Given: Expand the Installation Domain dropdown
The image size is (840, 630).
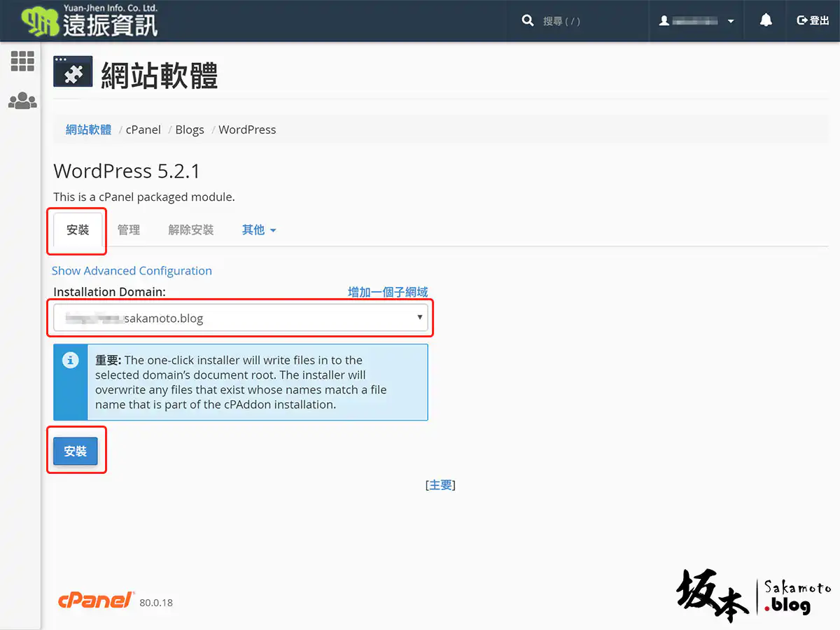Looking at the screenshot, I should click(241, 318).
